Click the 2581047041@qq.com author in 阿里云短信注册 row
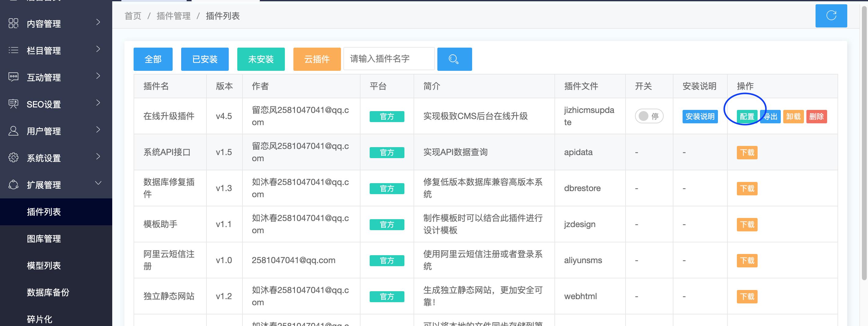Screen dimensions: 868x326 tap(293, 260)
